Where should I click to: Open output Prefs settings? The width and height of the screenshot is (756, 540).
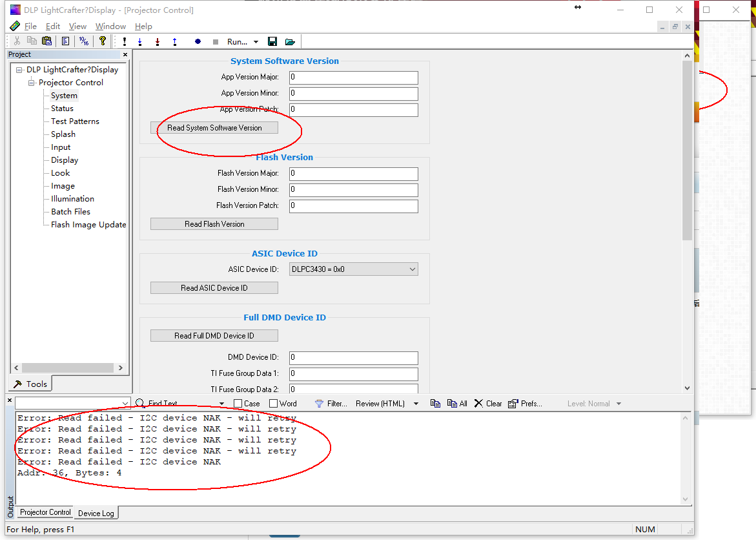[525, 404]
